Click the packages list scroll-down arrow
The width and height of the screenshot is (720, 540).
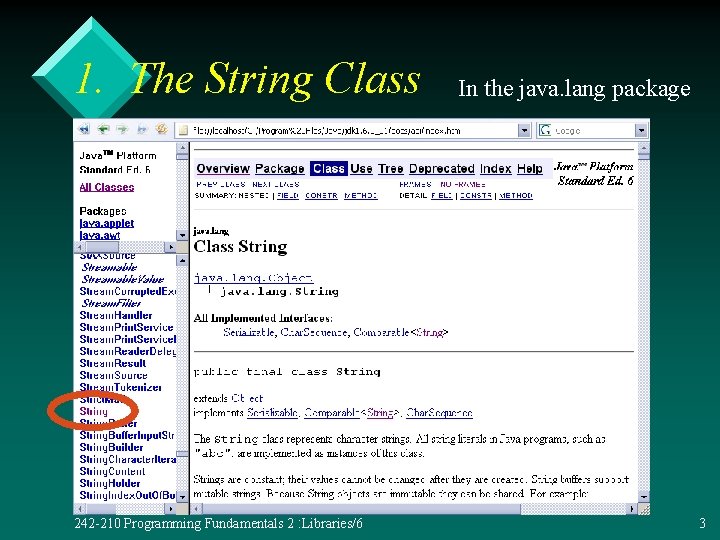(x=182, y=235)
